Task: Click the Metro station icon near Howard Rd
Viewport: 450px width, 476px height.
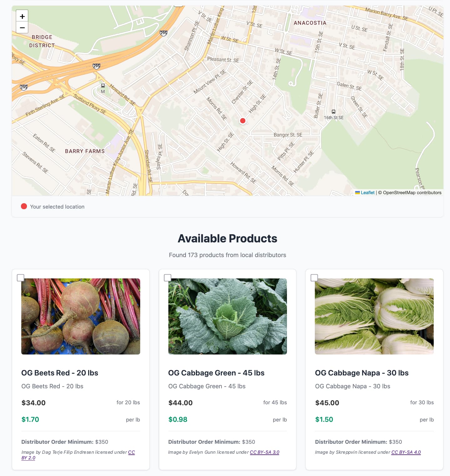Action: (x=103, y=86)
